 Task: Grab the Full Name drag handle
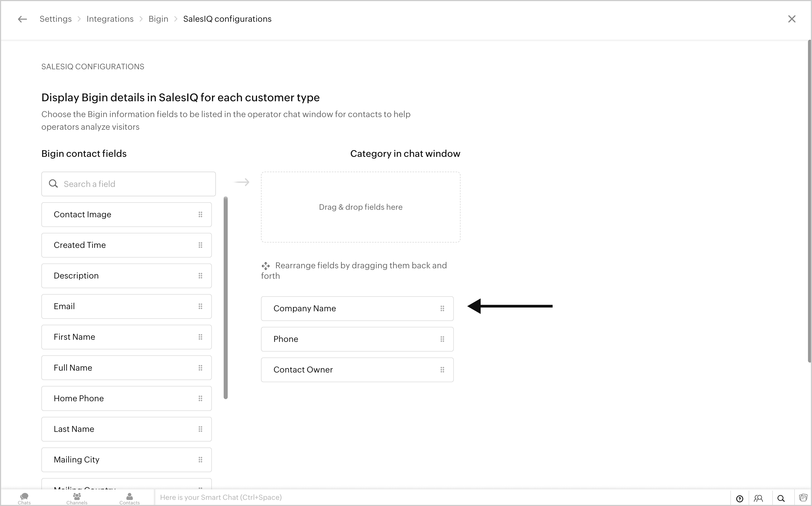[x=200, y=368]
